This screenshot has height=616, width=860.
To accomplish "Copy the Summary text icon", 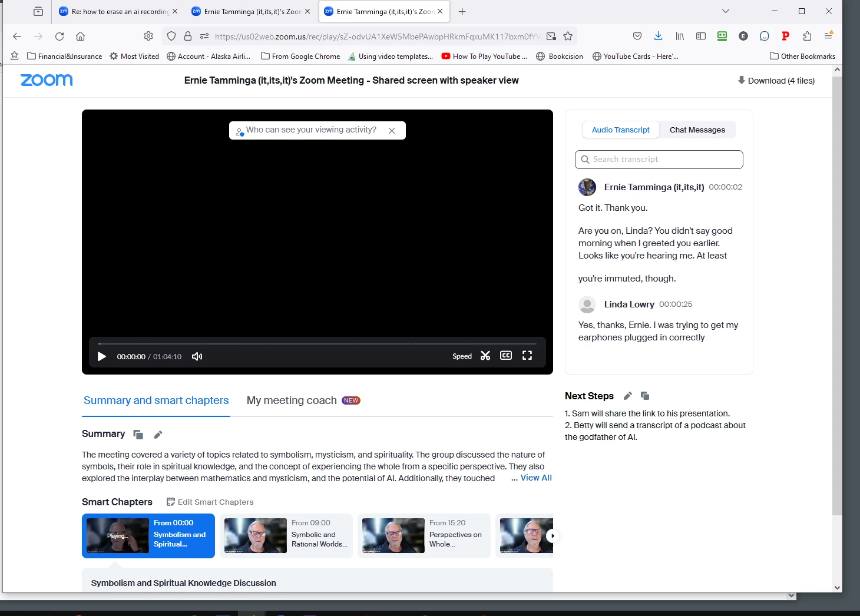I will tap(138, 435).
